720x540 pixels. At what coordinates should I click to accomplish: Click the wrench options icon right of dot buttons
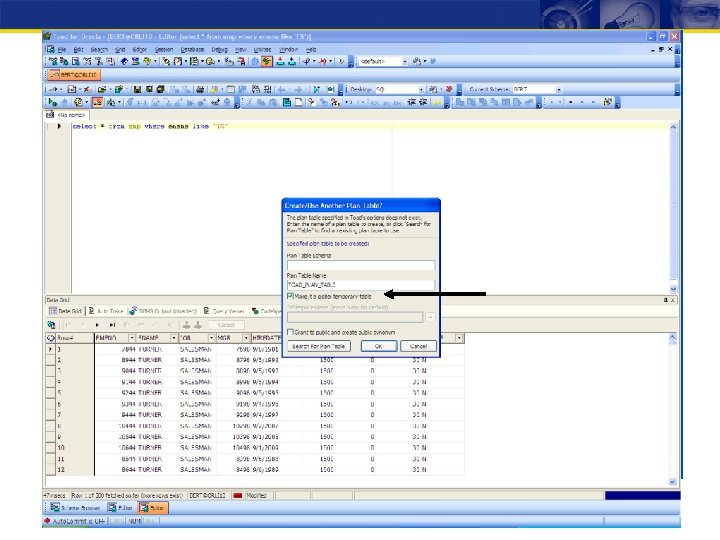pyautogui.click(x=608, y=102)
